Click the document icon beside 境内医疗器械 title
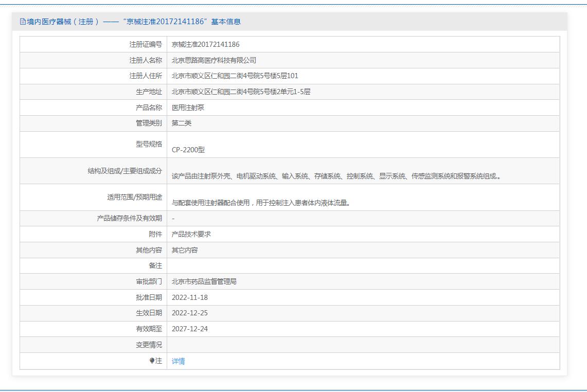The height and width of the screenshot is (392, 587). 23,22
